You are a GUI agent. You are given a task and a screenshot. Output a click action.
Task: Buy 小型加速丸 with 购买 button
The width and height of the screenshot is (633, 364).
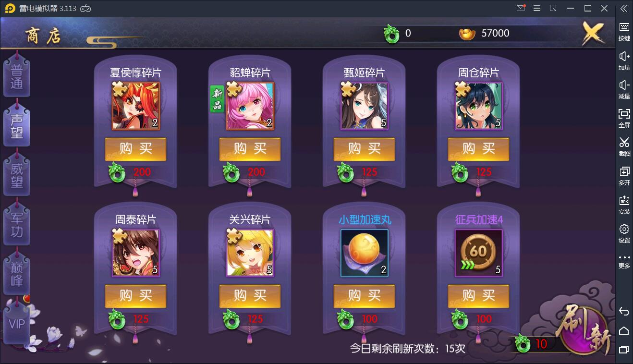[x=365, y=296]
